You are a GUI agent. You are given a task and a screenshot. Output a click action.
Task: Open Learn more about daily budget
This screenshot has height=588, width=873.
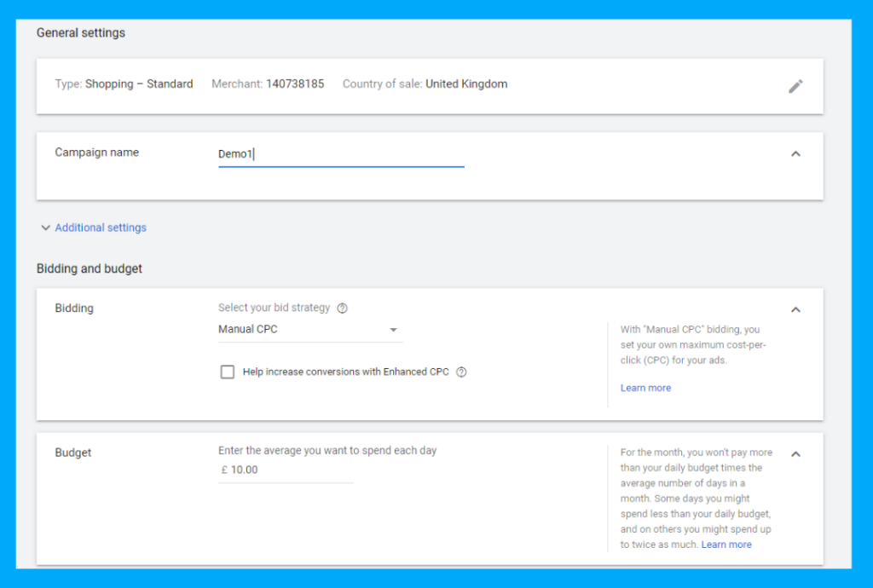pyautogui.click(x=726, y=544)
